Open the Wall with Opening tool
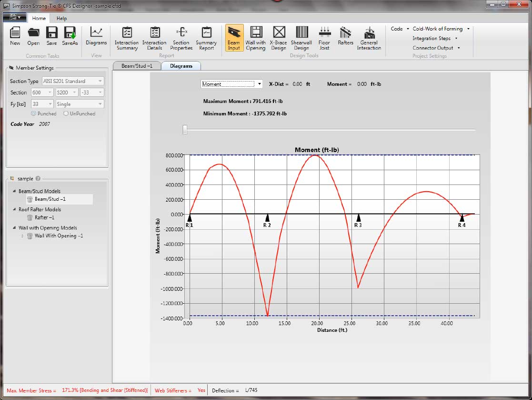 pos(256,38)
